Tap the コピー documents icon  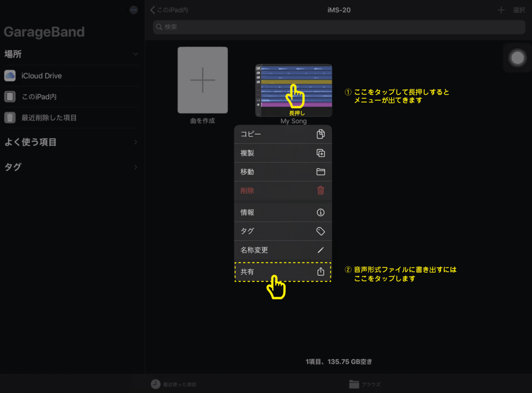321,134
